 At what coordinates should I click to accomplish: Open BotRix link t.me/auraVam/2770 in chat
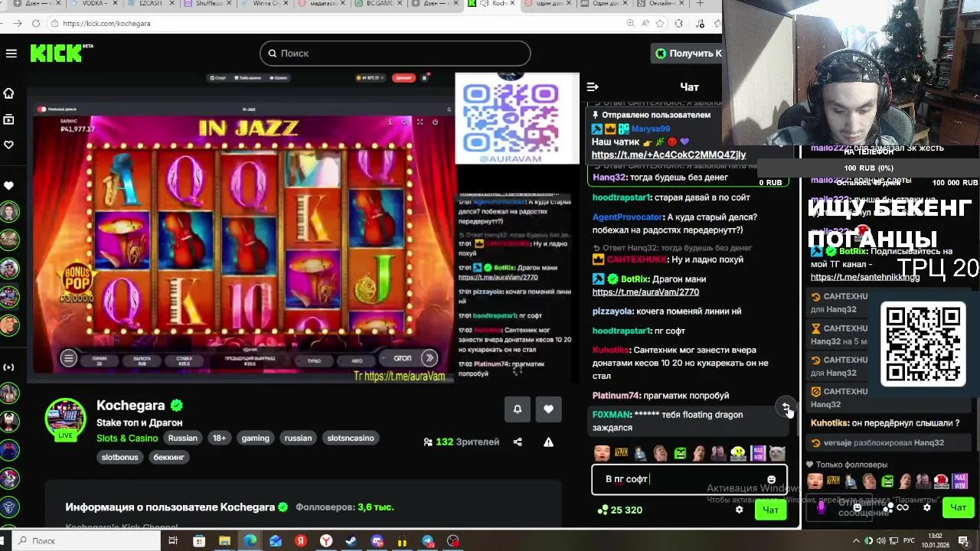pos(645,292)
